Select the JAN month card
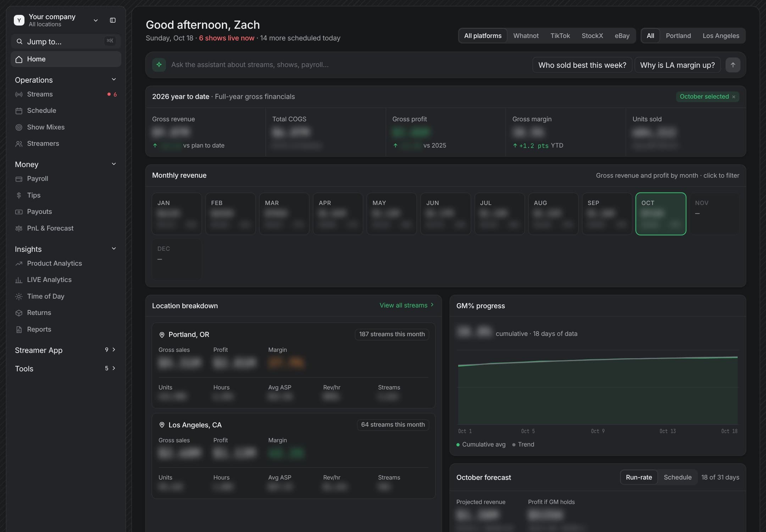This screenshot has width=766, height=532. (x=177, y=214)
